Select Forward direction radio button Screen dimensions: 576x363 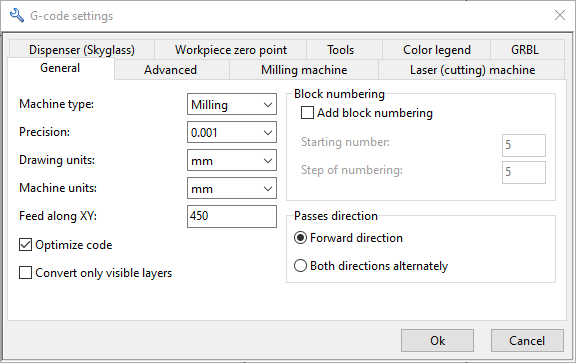[300, 238]
